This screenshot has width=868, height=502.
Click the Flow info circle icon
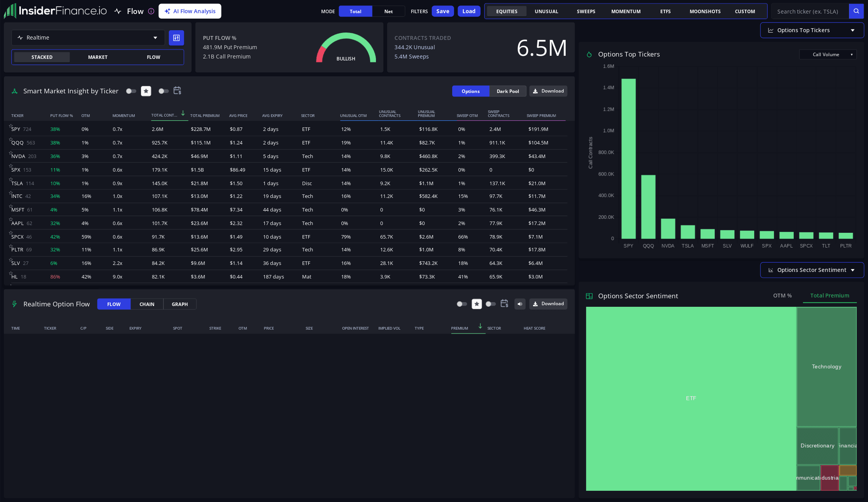(x=151, y=11)
